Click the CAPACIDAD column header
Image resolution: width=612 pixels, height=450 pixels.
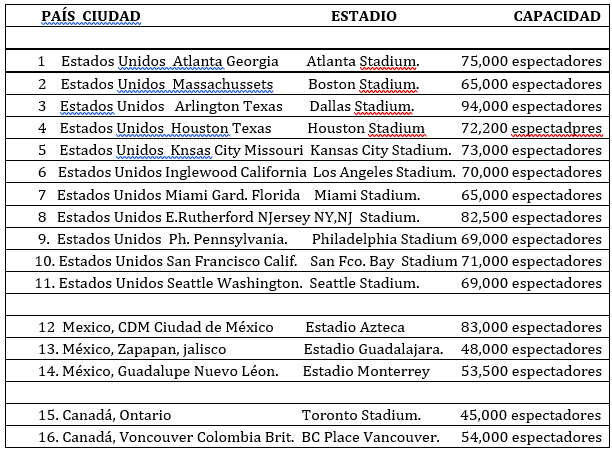(x=557, y=16)
